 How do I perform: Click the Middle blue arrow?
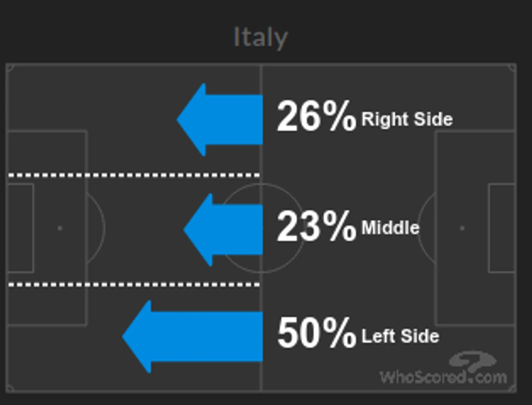223,229
